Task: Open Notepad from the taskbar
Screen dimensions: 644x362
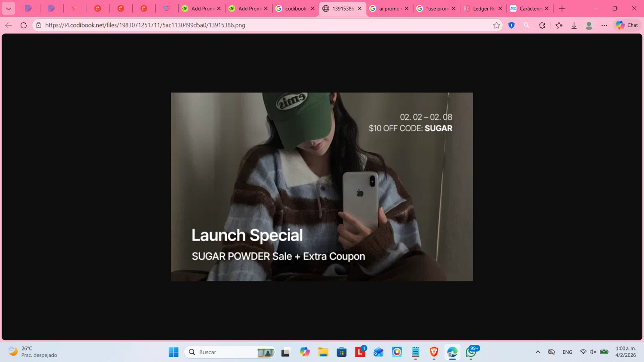Action: click(416, 352)
